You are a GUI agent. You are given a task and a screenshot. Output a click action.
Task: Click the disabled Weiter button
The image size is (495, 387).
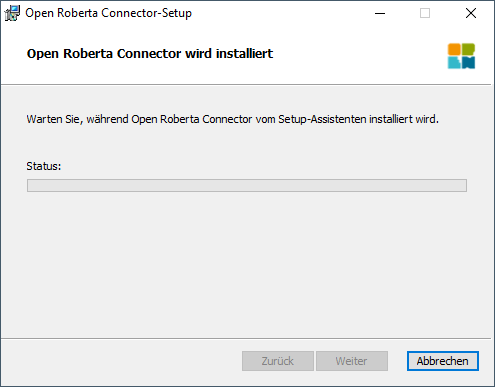(x=352, y=361)
